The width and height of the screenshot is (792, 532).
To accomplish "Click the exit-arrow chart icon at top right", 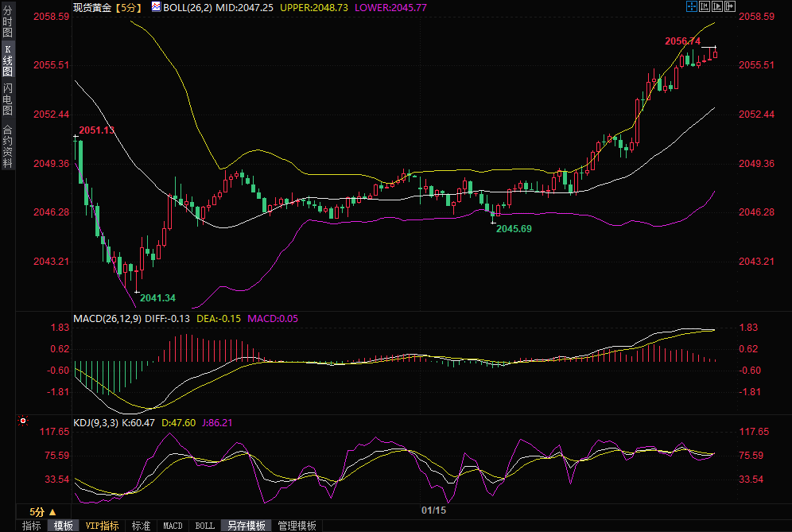I will coord(730,6).
